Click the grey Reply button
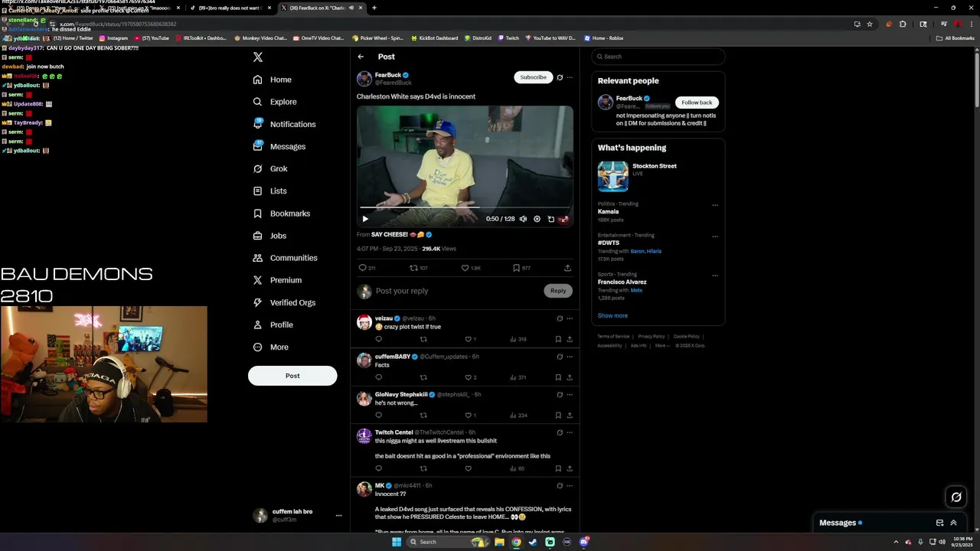This screenshot has height=551, width=980. 558,291
